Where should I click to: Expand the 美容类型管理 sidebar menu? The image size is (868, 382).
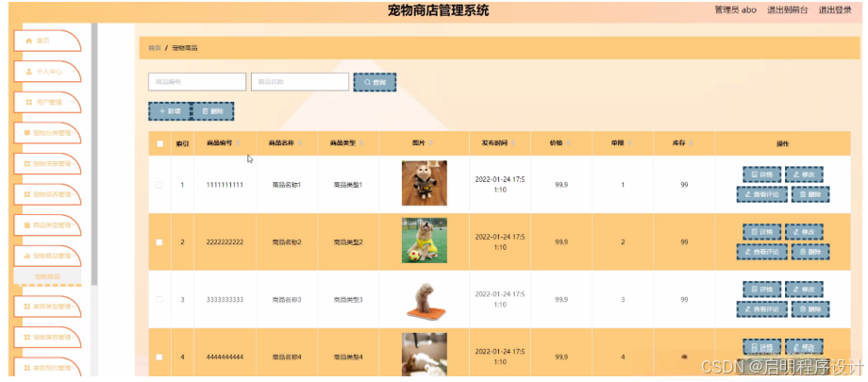[x=47, y=307]
